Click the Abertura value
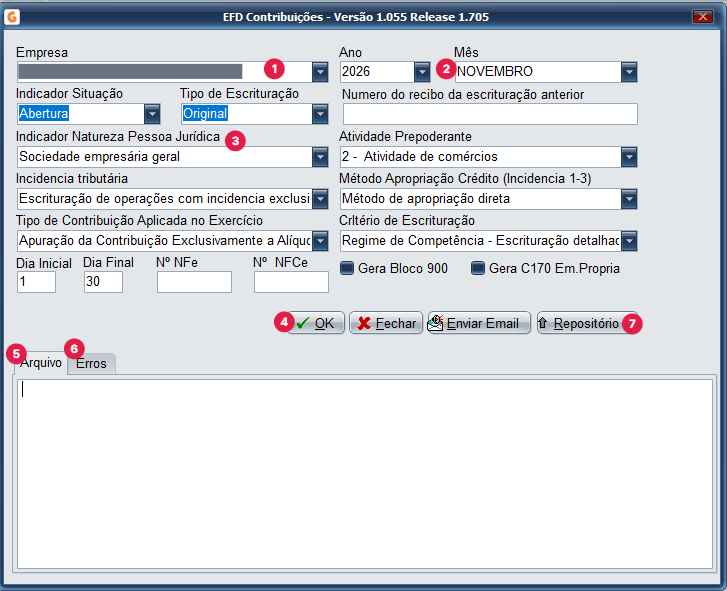727x591 pixels. point(44,114)
